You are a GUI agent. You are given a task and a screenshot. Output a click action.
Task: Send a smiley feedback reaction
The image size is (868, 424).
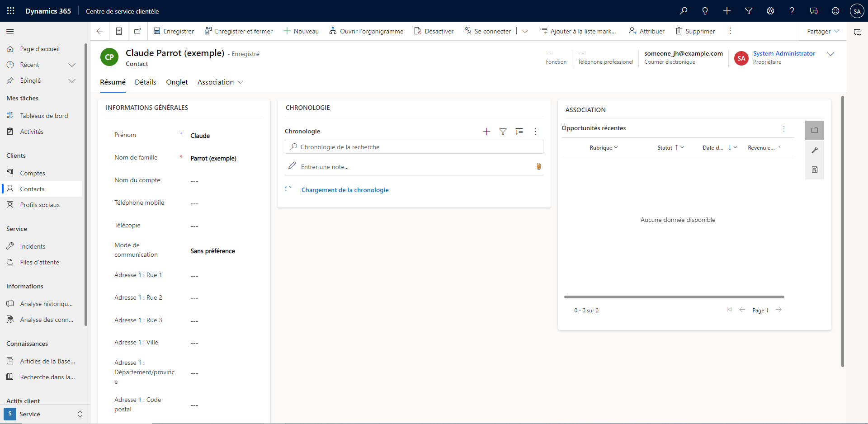(835, 11)
